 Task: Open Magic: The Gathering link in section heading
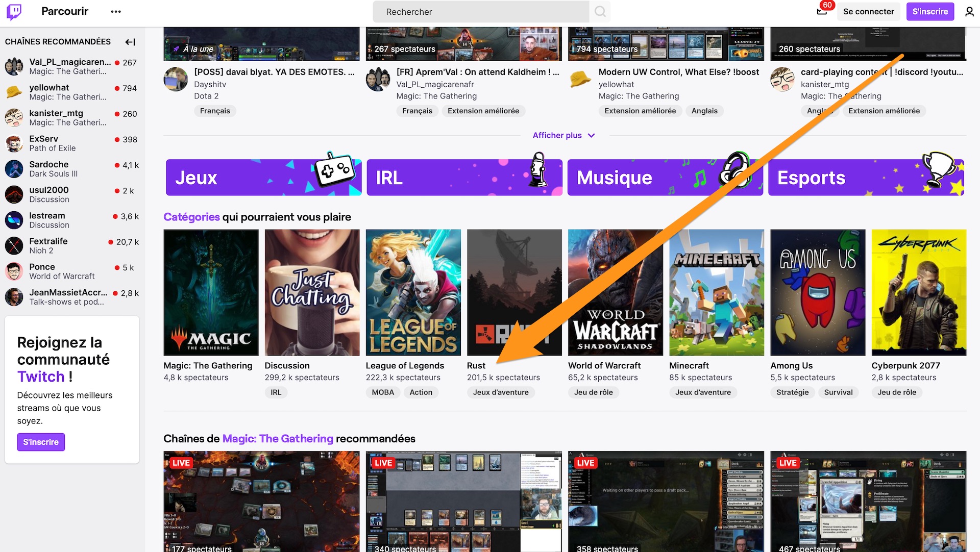(x=278, y=439)
